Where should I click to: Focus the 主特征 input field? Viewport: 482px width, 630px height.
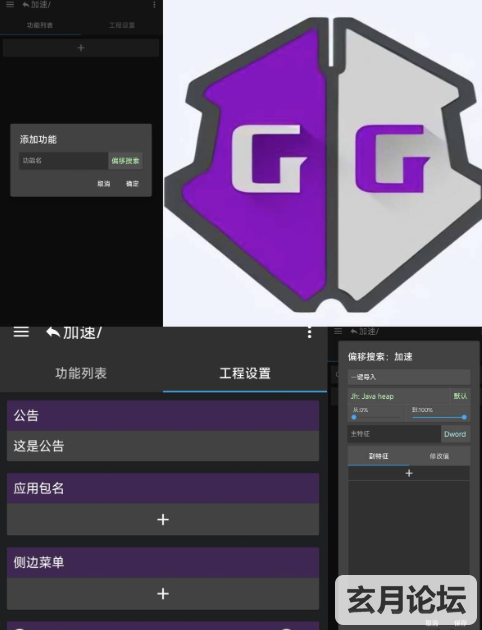[x=394, y=434]
